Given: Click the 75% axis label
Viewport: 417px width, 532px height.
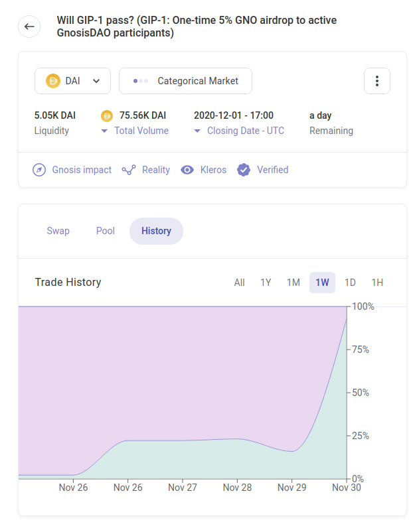Looking at the screenshot, I should tap(361, 350).
